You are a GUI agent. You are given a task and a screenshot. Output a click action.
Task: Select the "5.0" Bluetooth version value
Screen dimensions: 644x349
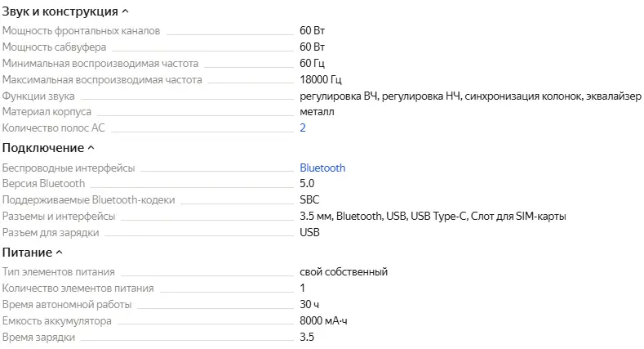click(308, 184)
